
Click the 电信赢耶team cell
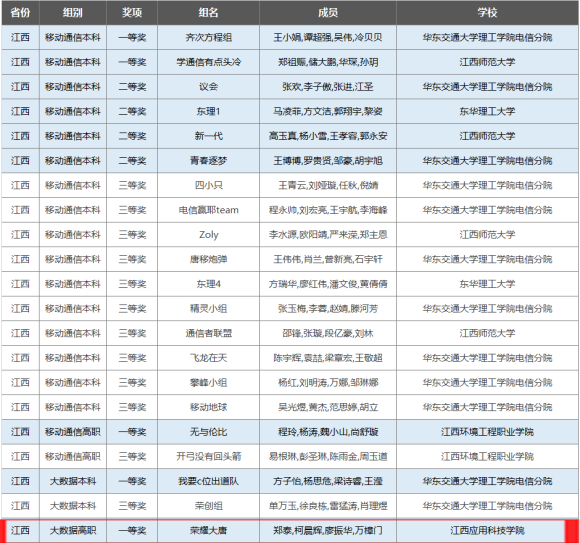tap(209, 210)
